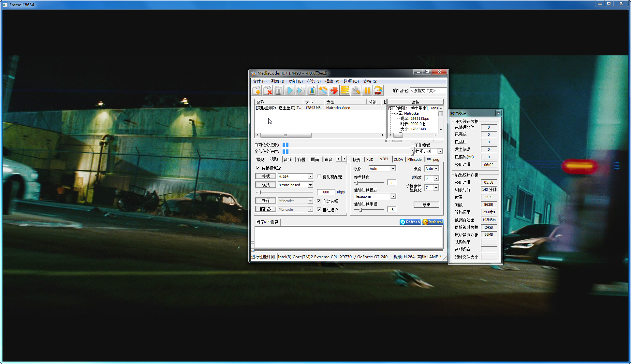Click the 参考帧数 slider handle
This screenshot has height=364, width=631.
click(357, 183)
